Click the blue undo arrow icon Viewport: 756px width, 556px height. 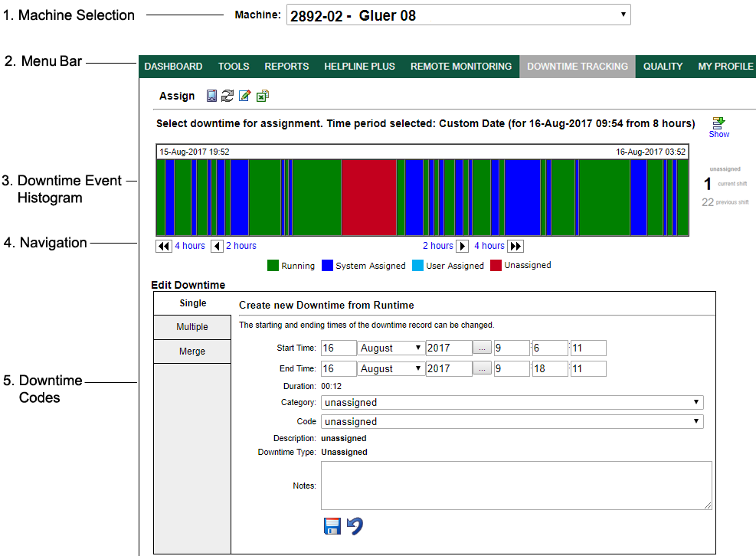(x=355, y=526)
